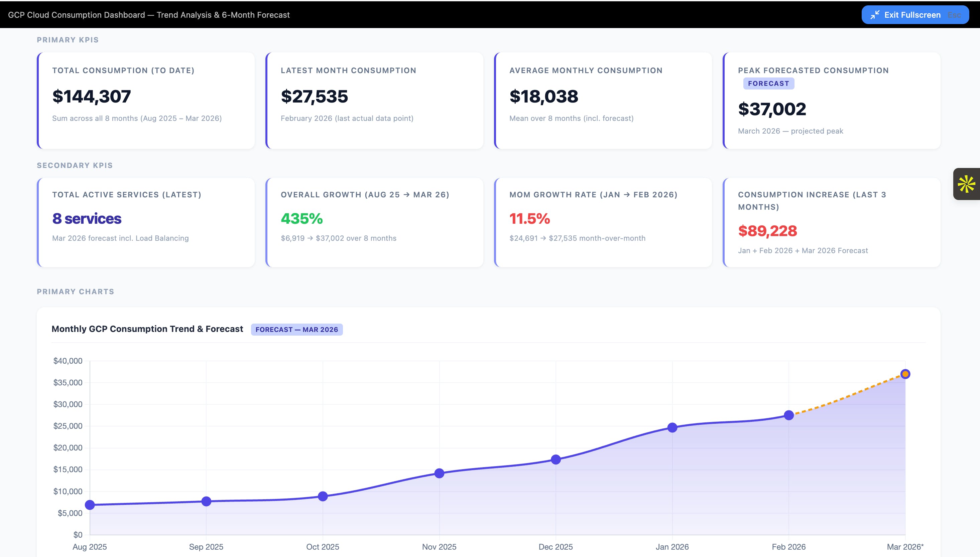980x557 pixels.
Task: Click the Jan 2026 data point marker
Action: pos(672,427)
